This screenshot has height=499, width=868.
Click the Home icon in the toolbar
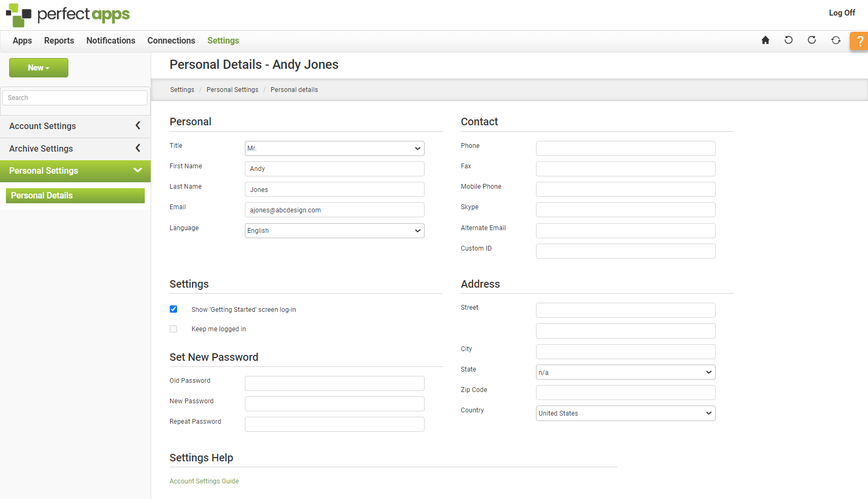coord(765,40)
